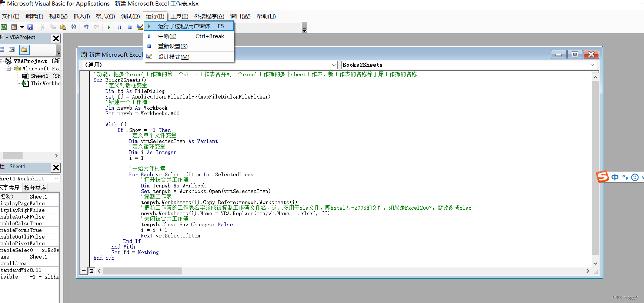Choose 中断(K) from the Run menu
This screenshot has height=303, width=644.
point(189,36)
